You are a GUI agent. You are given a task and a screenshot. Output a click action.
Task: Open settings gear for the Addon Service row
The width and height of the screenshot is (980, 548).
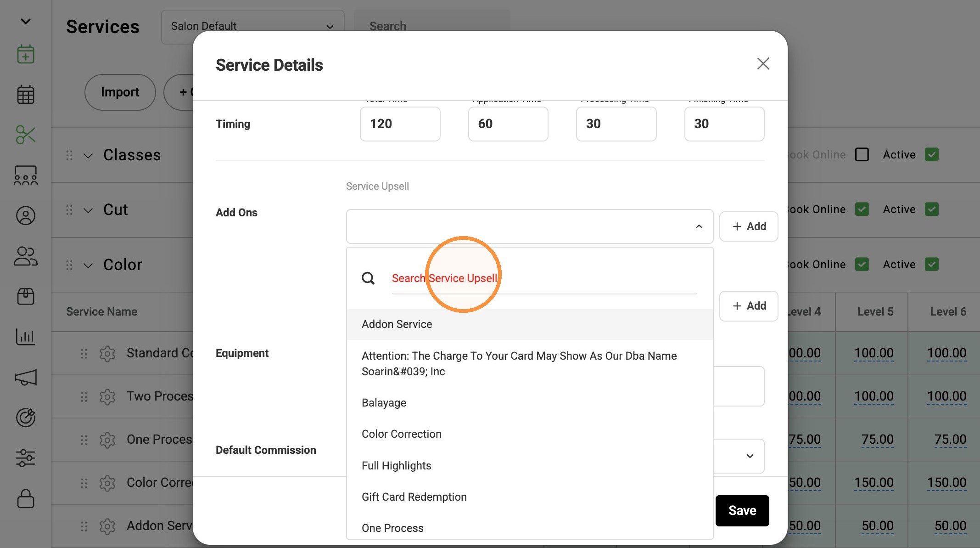(x=107, y=526)
